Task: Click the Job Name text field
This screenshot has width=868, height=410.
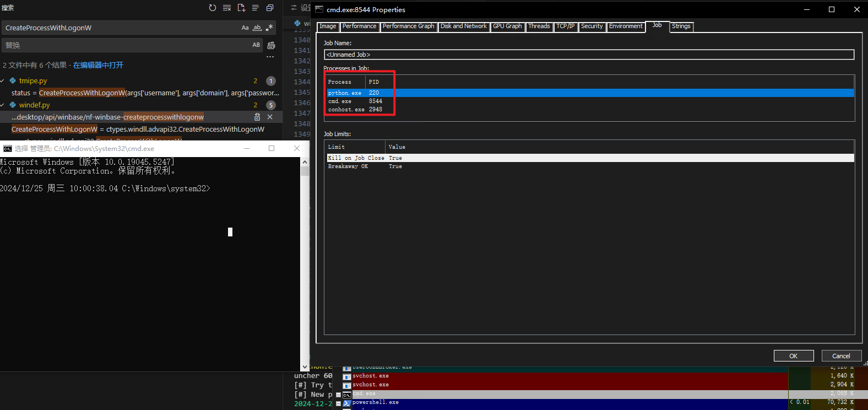Action: [x=589, y=55]
